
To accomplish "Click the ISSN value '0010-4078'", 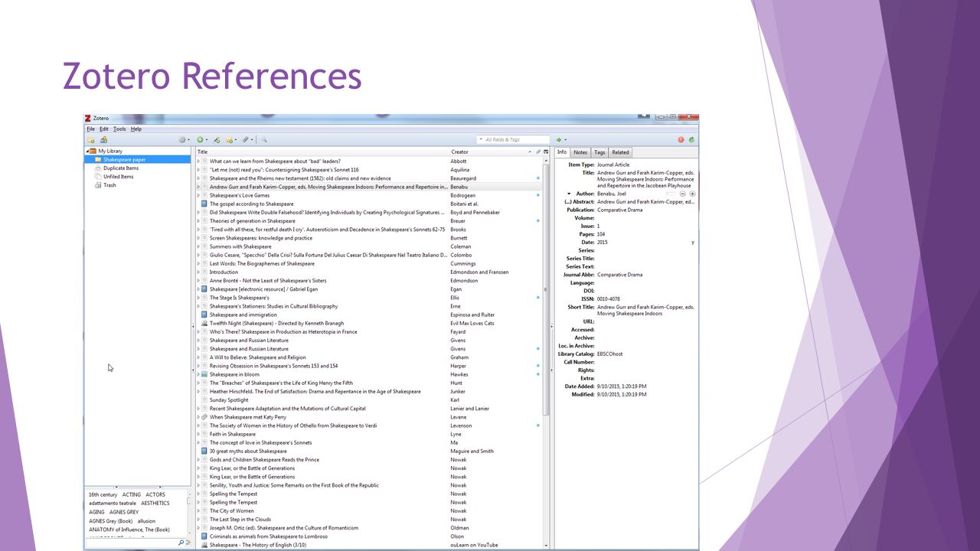I will pos(609,299).
